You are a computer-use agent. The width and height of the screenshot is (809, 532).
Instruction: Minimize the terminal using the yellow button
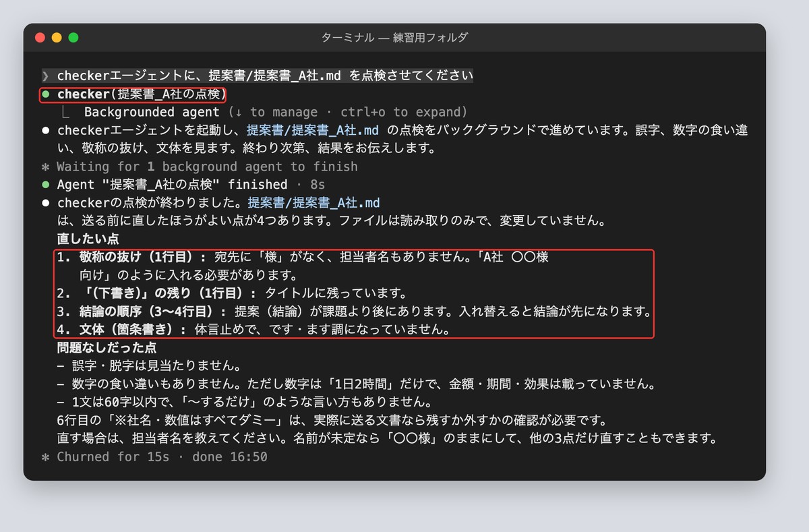[x=57, y=38]
